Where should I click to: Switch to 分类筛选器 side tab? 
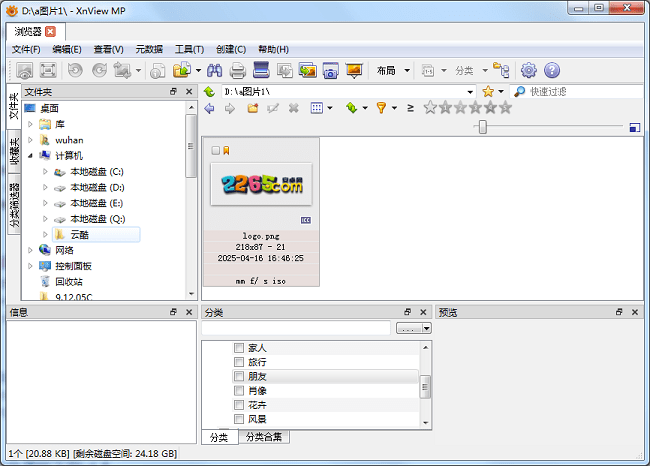coord(14,204)
